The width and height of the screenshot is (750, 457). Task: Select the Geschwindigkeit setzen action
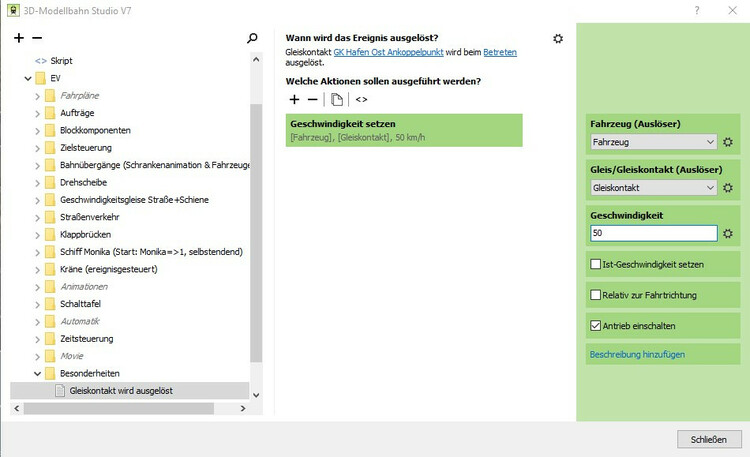(x=404, y=130)
